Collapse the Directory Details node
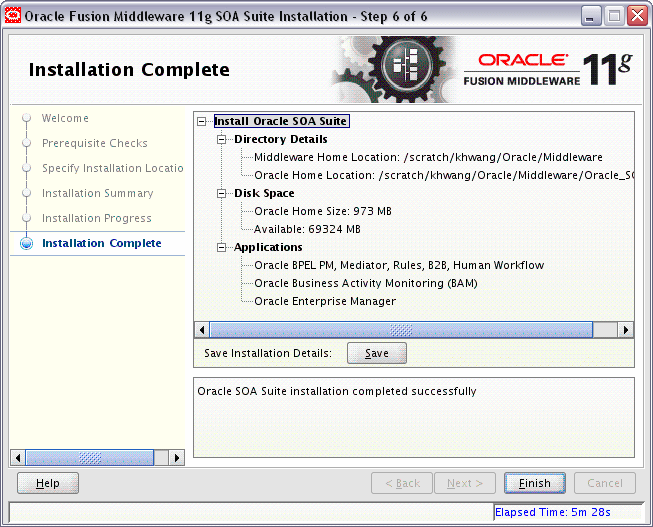This screenshot has width=653, height=527. point(222,139)
